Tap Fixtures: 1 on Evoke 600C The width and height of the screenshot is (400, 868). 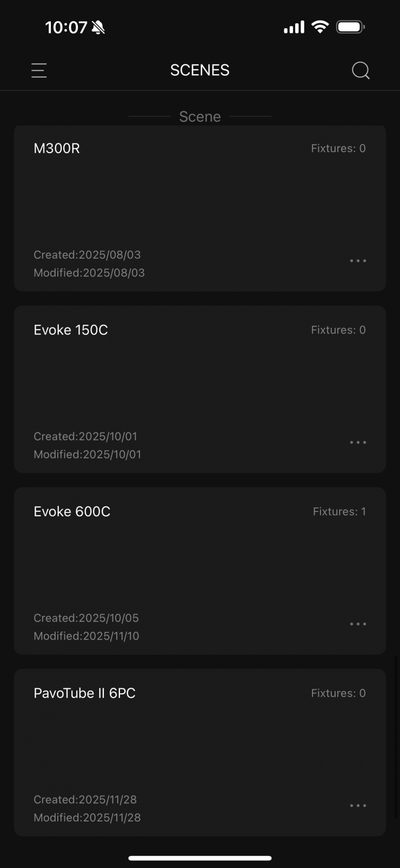coord(339,511)
